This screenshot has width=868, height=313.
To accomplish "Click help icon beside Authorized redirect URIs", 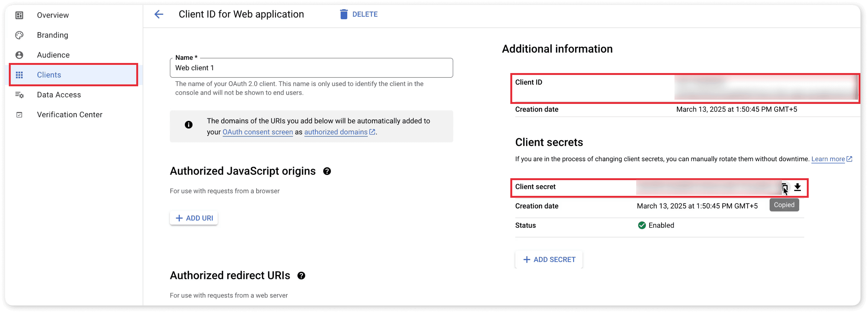I will (301, 276).
